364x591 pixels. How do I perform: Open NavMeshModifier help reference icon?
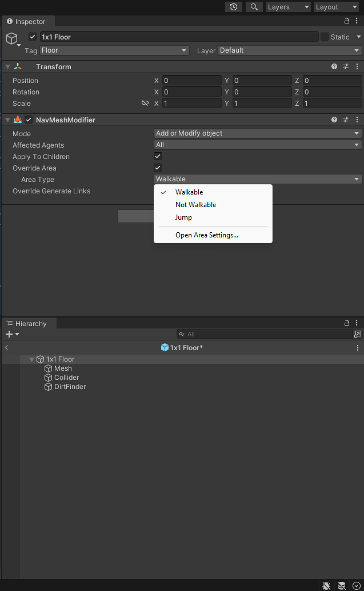pos(334,120)
